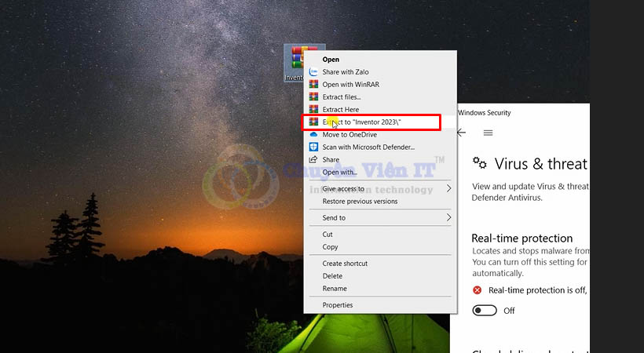Screen dimensions: 644x353
Task: Click the OneDrive cloud icon in context menu
Action: pyautogui.click(x=313, y=135)
